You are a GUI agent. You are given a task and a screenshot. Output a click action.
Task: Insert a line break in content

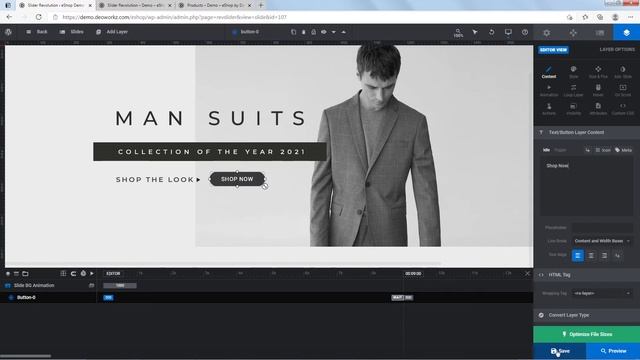[x=588, y=150]
